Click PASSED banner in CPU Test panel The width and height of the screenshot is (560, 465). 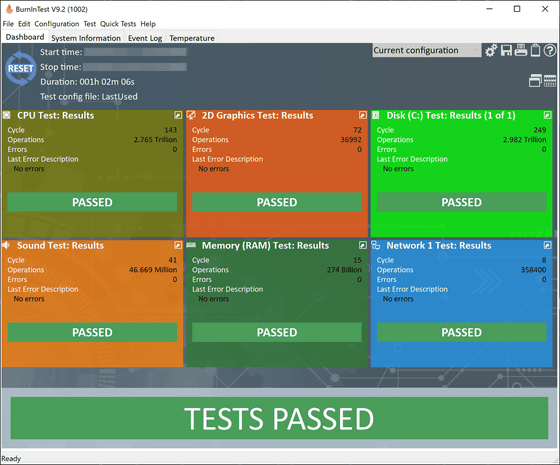(x=92, y=202)
